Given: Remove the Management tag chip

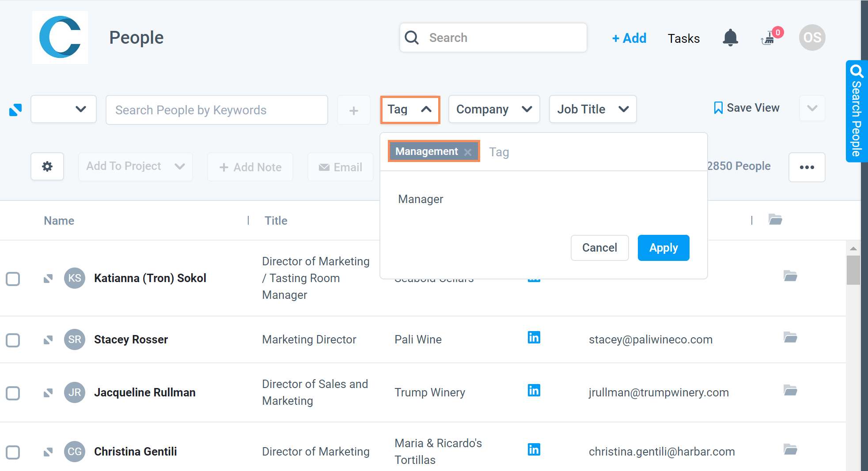Looking at the screenshot, I should tap(468, 151).
